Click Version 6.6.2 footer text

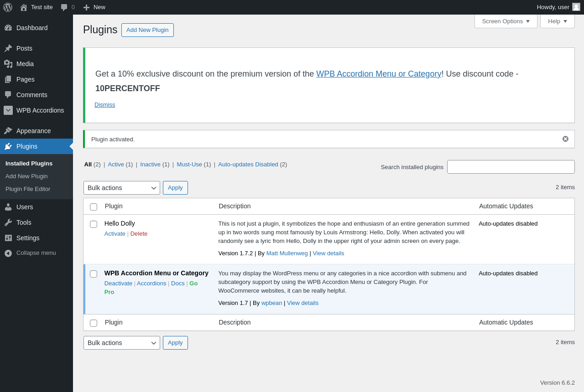558,383
